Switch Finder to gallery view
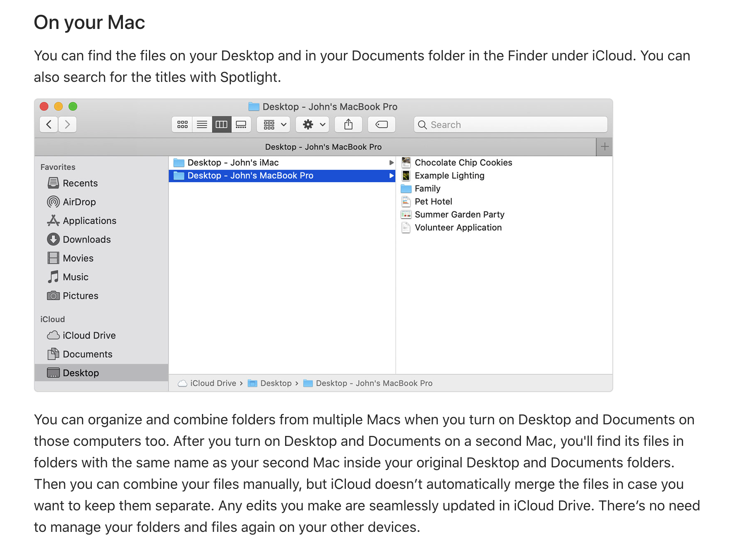This screenshot has height=560, width=739. 241,124
